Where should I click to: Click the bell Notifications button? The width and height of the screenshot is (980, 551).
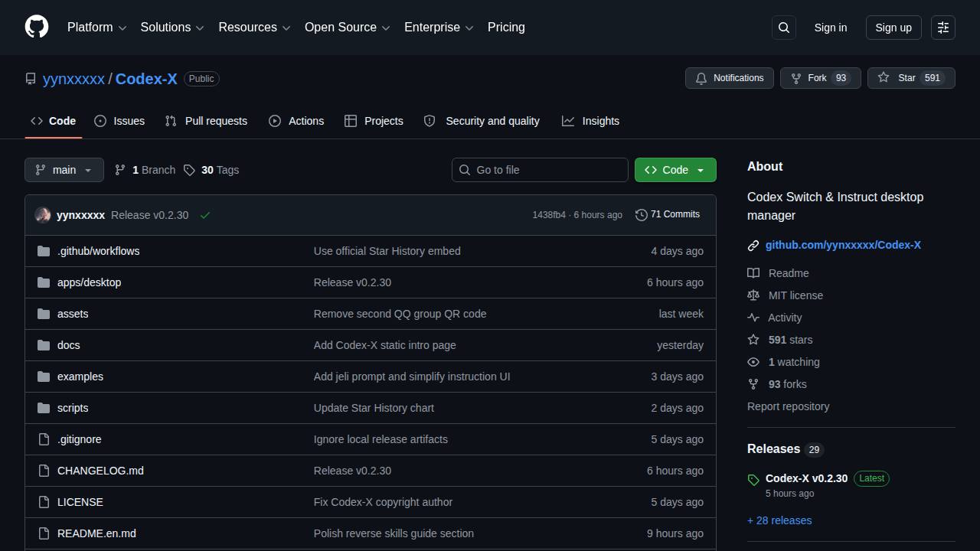point(730,78)
